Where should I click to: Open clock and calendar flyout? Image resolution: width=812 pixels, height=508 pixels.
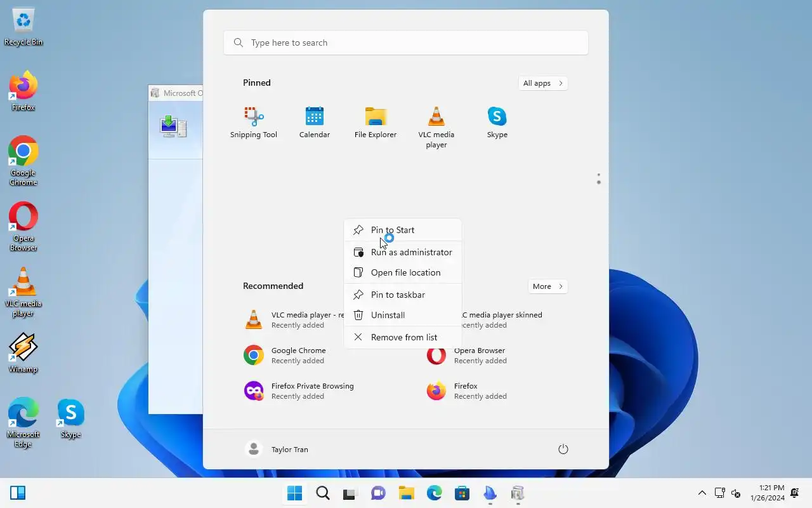pyautogui.click(x=768, y=493)
